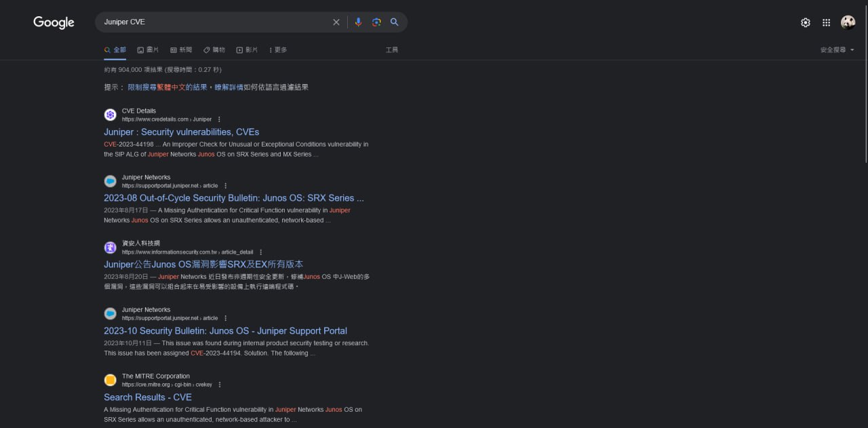The image size is (868, 428).
Task: Open options menu for cve.mitre.org result
Action: pos(220,385)
